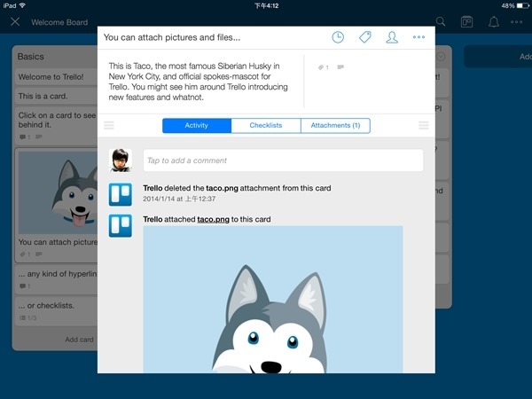
Task: Tap attachment paperclip count in card detail
Action: (x=323, y=67)
